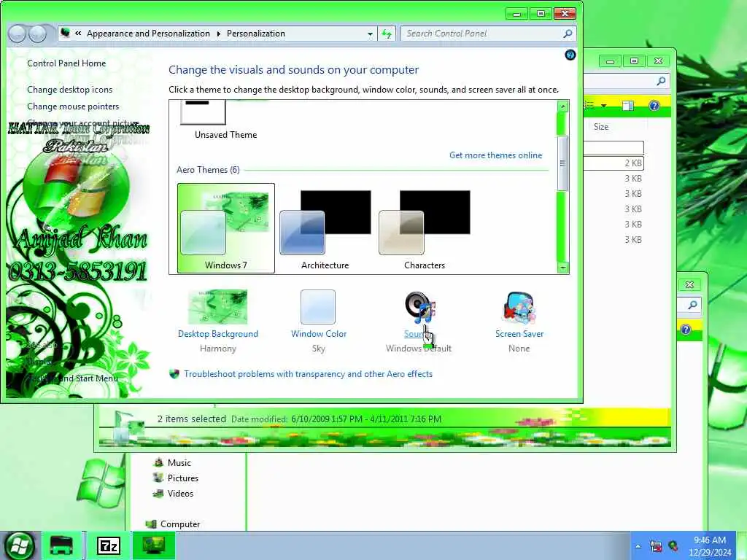This screenshot has width=747, height=560.
Task: Click the Window Color link text
Action: (319, 334)
